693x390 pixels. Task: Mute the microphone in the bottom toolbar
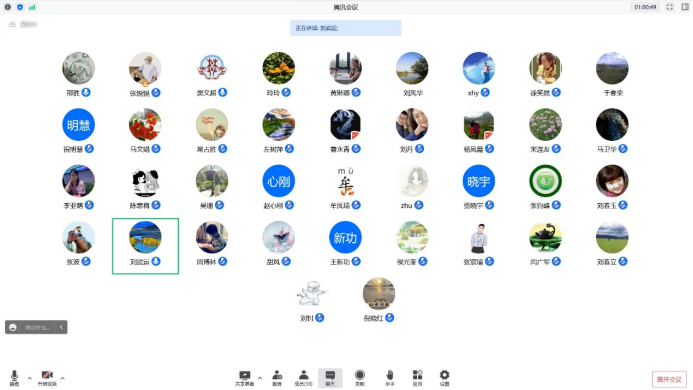click(x=15, y=378)
